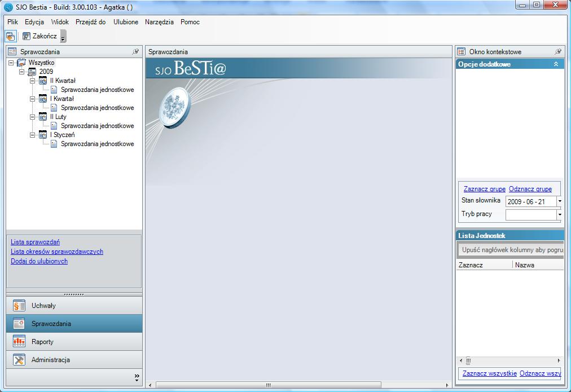Open the Widok menu

[60, 22]
